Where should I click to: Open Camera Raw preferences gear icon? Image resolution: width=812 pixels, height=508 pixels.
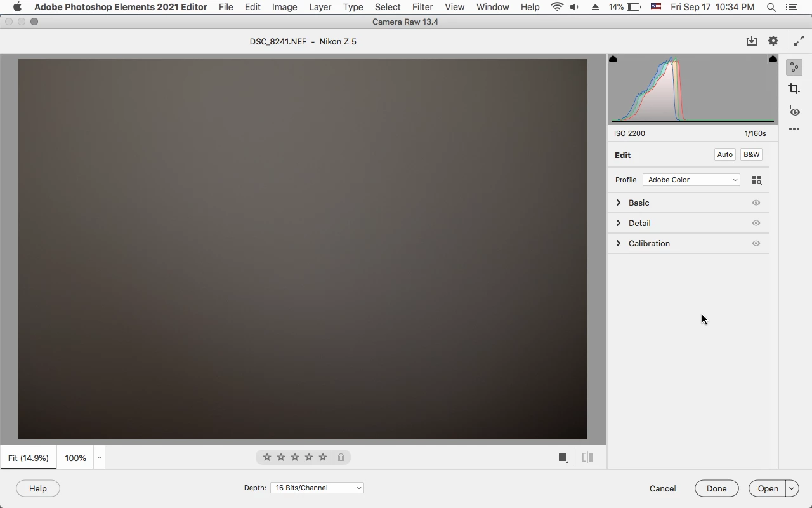pyautogui.click(x=773, y=41)
